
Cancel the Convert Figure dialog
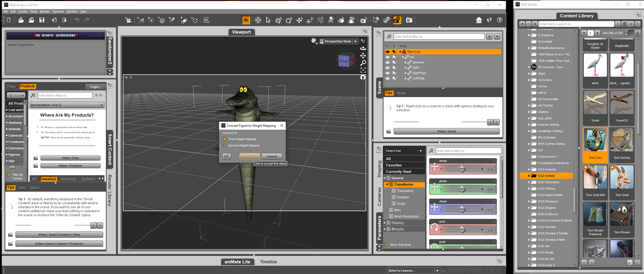pos(272,156)
